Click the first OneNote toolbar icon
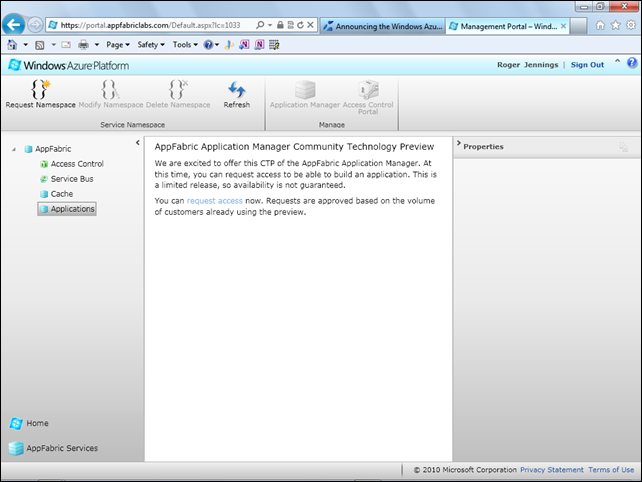 tap(244, 45)
